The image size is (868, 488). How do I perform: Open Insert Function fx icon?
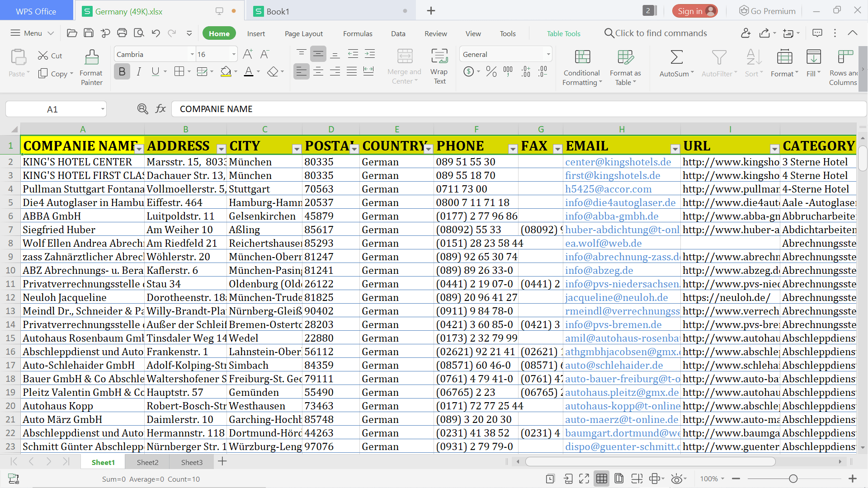(x=160, y=108)
